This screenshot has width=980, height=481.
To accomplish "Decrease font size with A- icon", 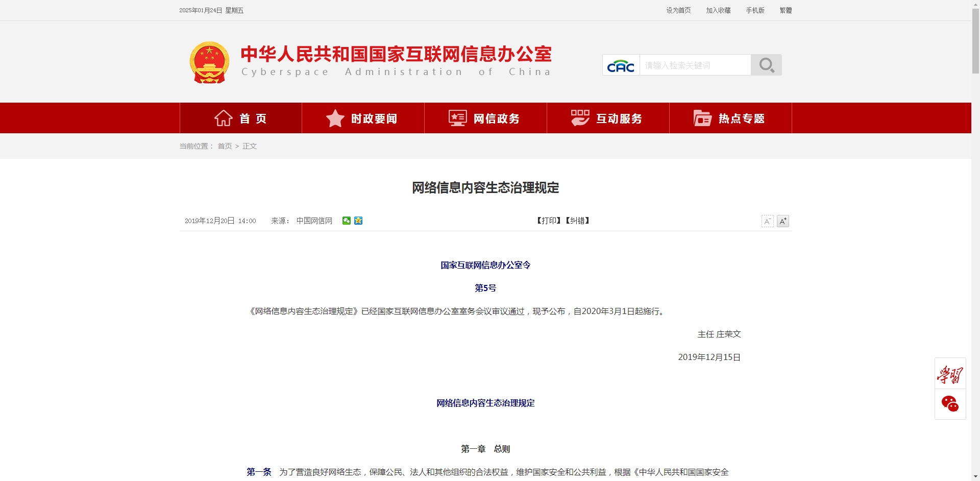I will 768,221.
